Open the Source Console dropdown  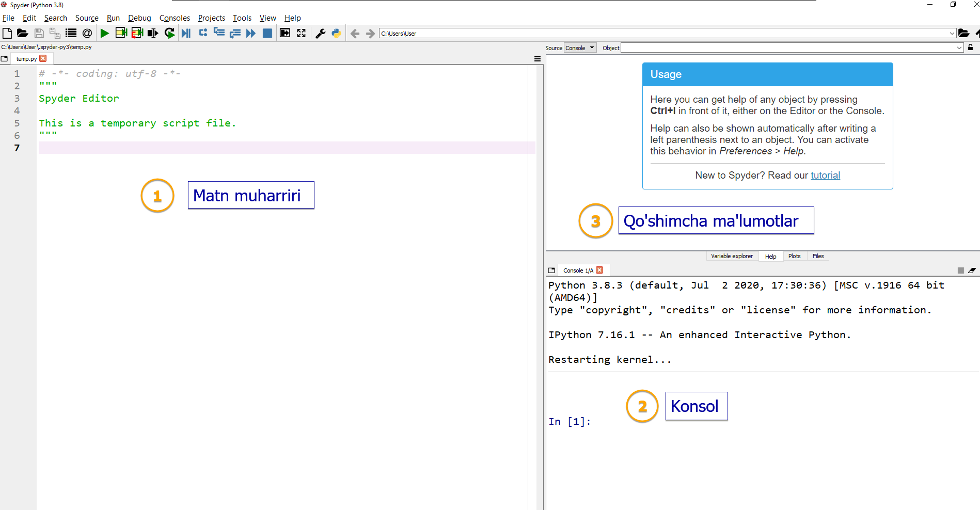click(580, 48)
